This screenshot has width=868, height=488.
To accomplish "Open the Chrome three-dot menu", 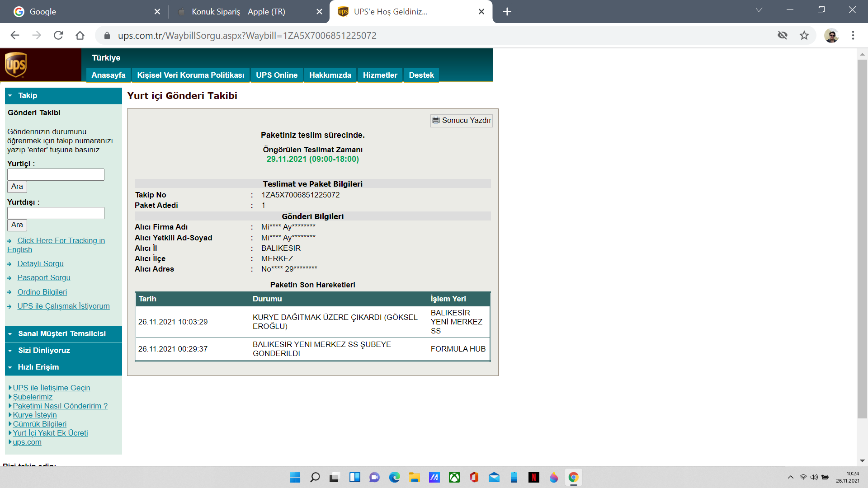I will [853, 35].
